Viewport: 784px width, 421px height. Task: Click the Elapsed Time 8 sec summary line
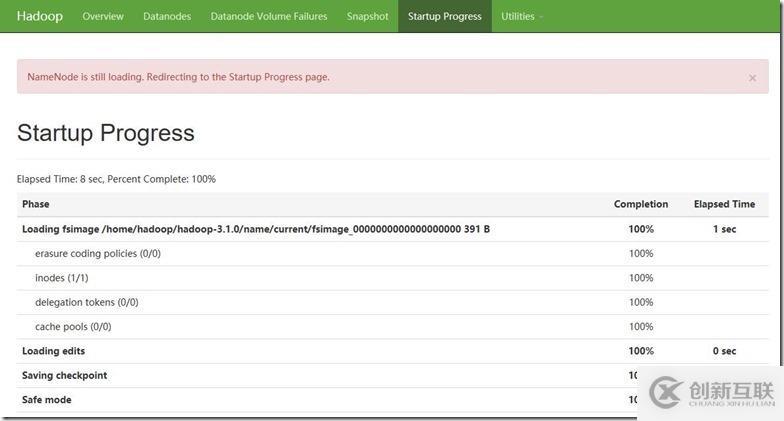[116, 179]
